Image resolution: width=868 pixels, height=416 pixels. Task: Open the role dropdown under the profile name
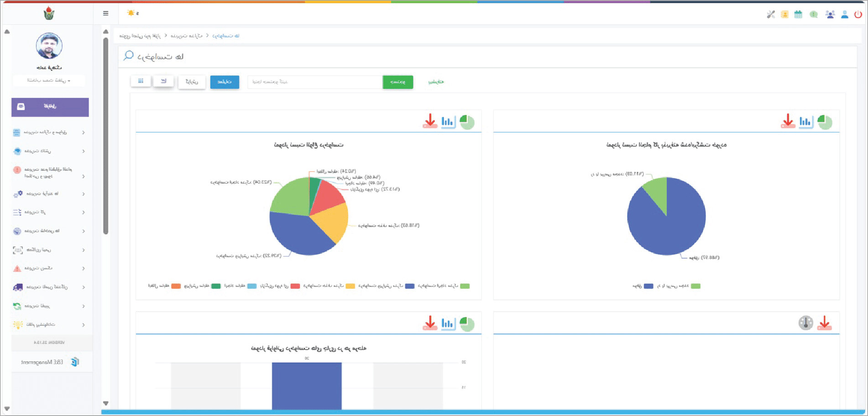pyautogui.click(x=49, y=81)
